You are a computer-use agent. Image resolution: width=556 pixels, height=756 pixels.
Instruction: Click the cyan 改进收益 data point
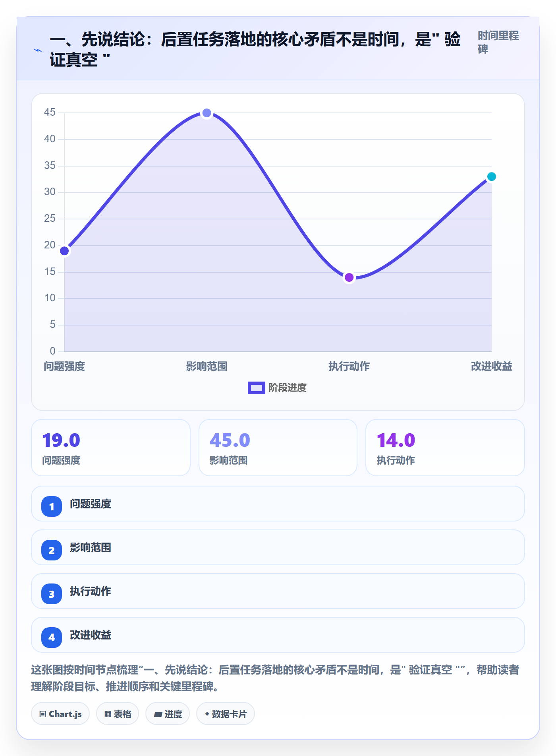[x=491, y=176]
